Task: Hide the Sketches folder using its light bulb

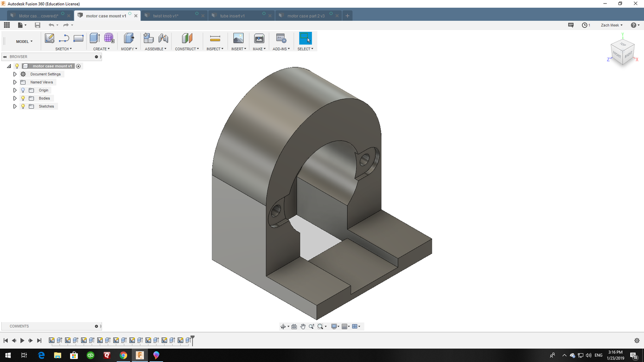Action: pyautogui.click(x=23, y=106)
